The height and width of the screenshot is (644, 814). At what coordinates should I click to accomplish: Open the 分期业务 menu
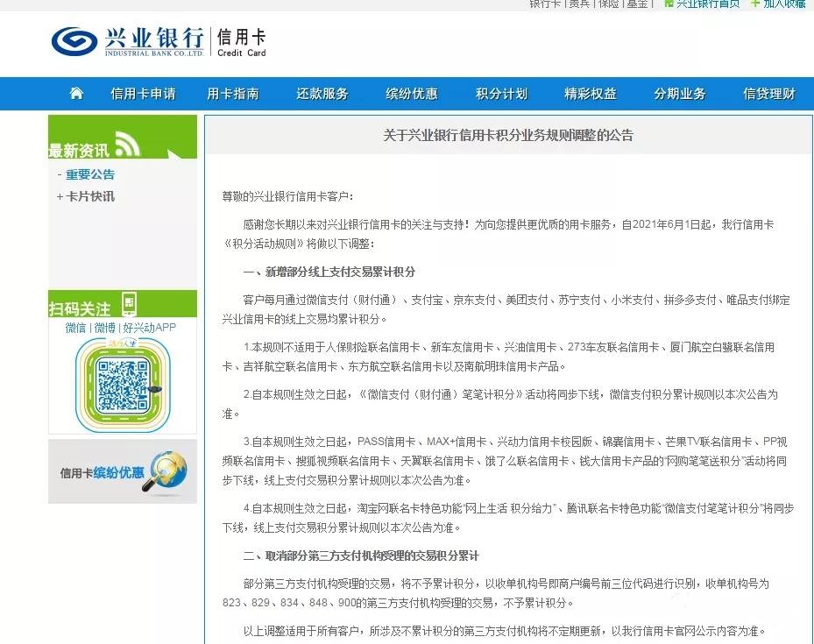680,94
